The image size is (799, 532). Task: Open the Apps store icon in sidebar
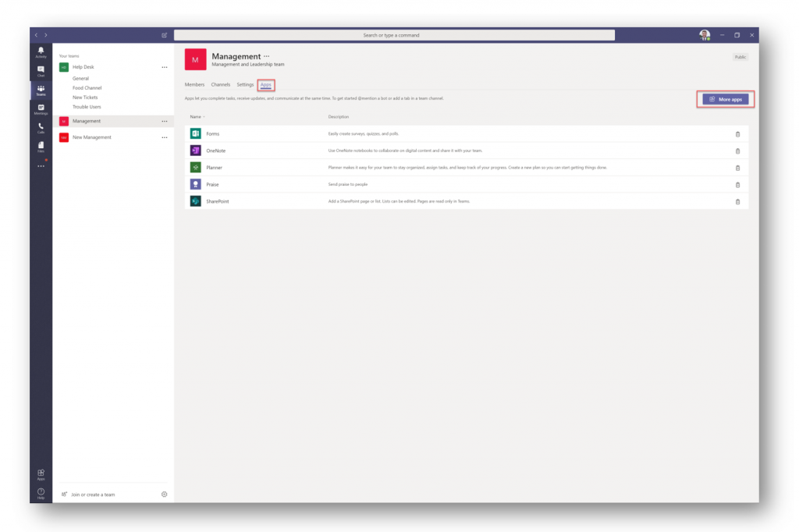tap(41, 474)
